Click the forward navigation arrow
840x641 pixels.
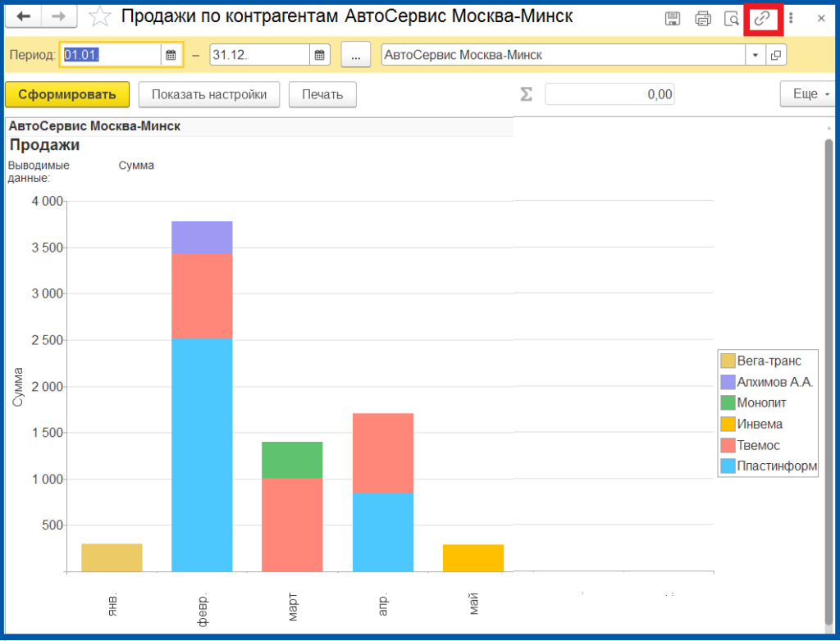click(x=59, y=17)
